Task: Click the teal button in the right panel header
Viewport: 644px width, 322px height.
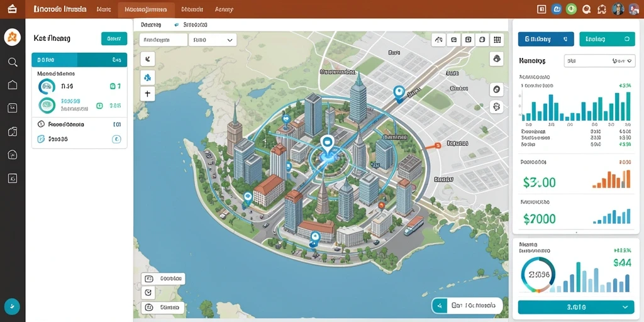Action: (607, 39)
